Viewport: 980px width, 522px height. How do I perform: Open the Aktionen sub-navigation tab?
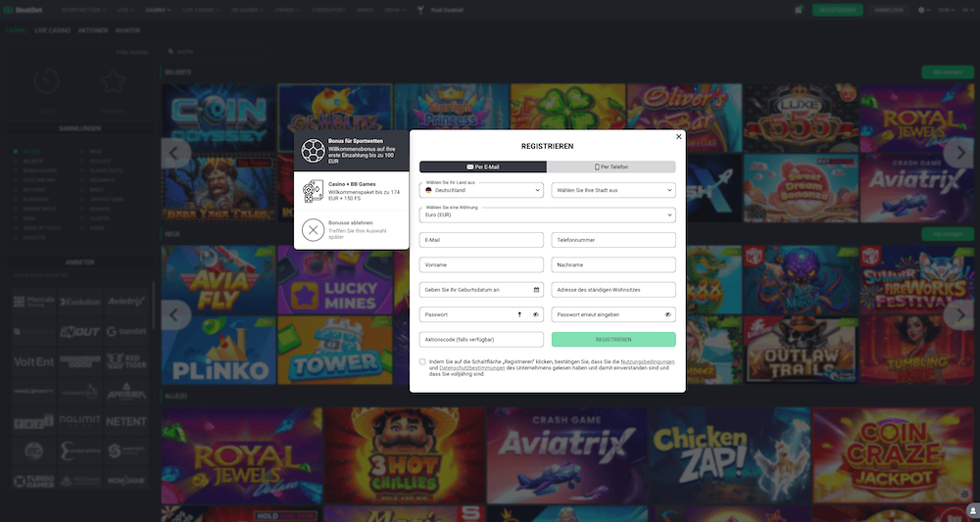click(92, 30)
